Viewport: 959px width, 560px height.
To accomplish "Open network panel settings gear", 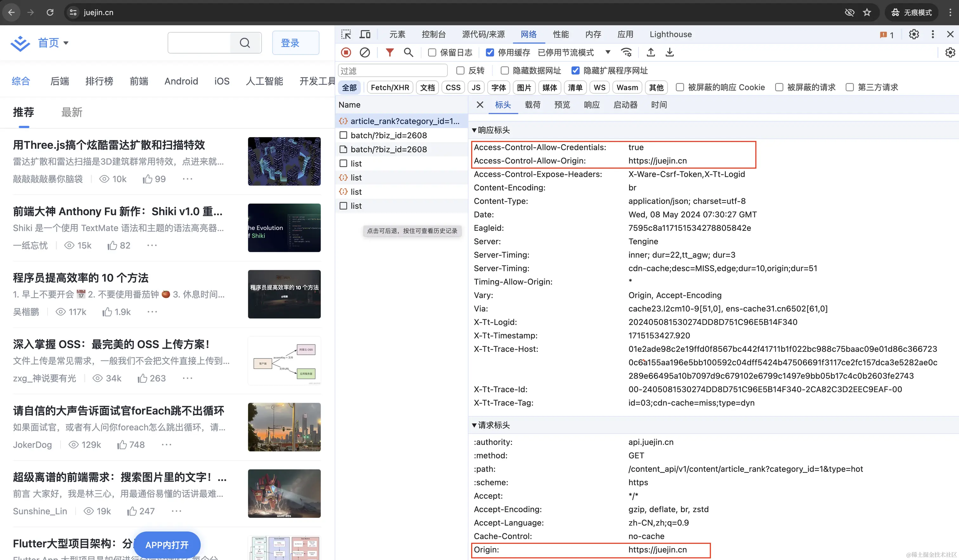I will pos(950,52).
